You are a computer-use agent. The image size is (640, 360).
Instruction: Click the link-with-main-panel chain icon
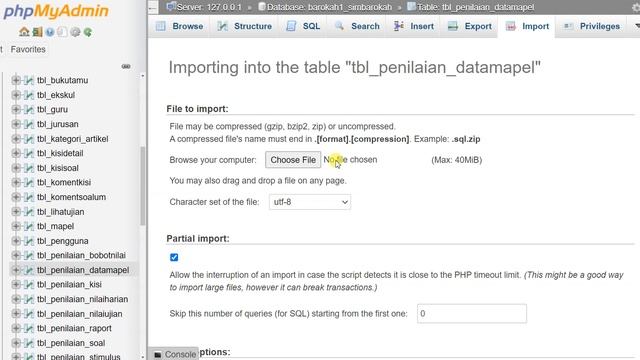[x=126, y=66]
